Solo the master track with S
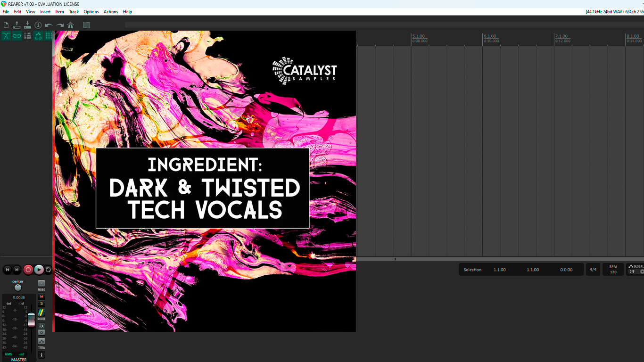 coord(41,304)
